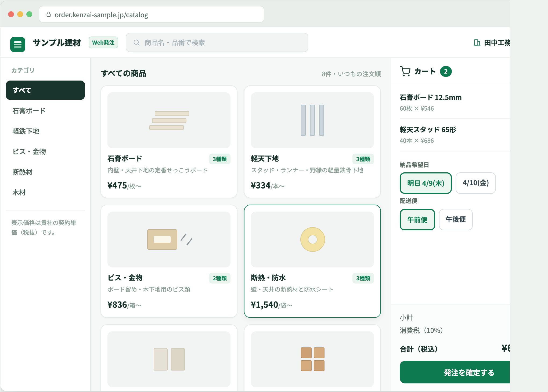Click the 壁・天井の断熱材と防水シート description
The width and height of the screenshot is (548, 392).
pos(292,289)
